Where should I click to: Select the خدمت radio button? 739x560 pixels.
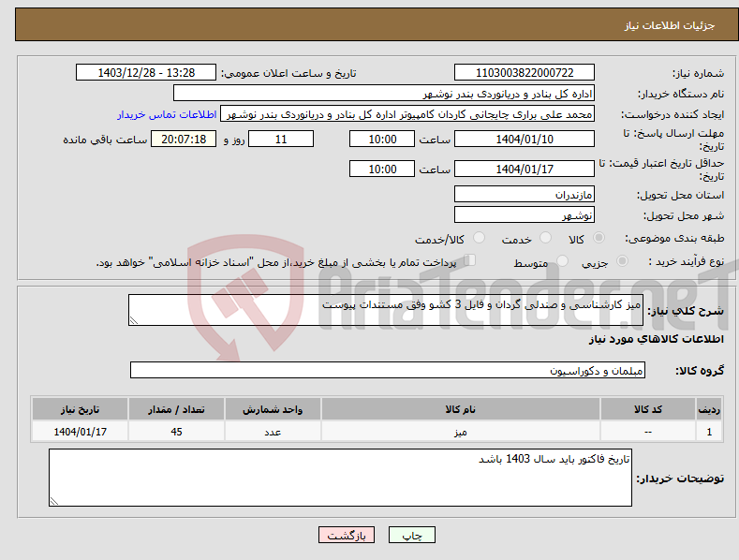(x=545, y=238)
